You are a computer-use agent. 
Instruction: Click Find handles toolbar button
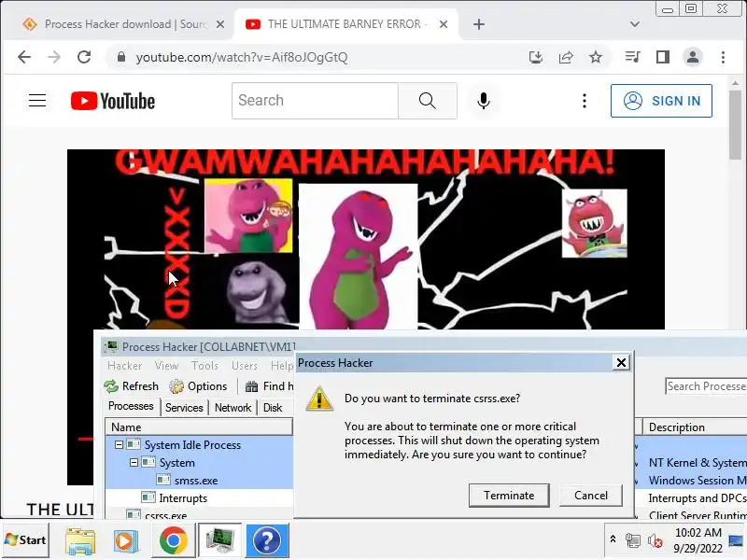pos(269,386)
